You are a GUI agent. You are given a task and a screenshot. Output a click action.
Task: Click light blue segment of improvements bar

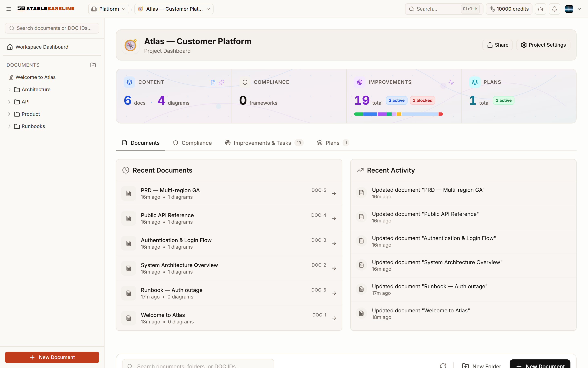pos(420,114)
